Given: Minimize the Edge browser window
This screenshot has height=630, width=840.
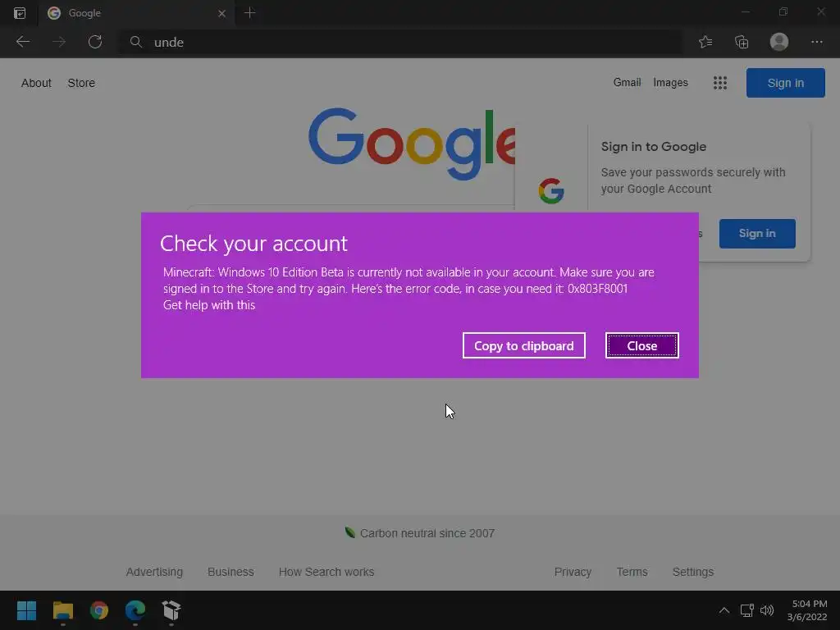Looking at the screenshot, I should point(746,11).
